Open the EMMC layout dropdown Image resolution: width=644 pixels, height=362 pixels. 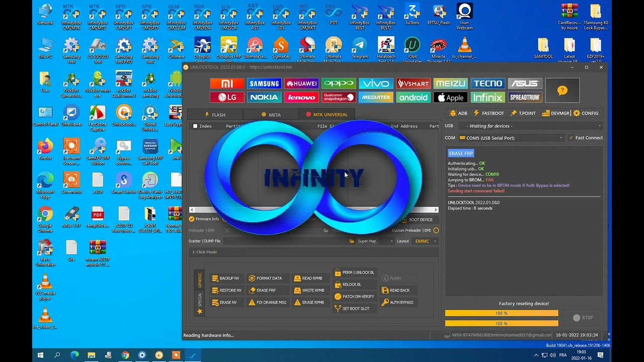click(426, 241)
